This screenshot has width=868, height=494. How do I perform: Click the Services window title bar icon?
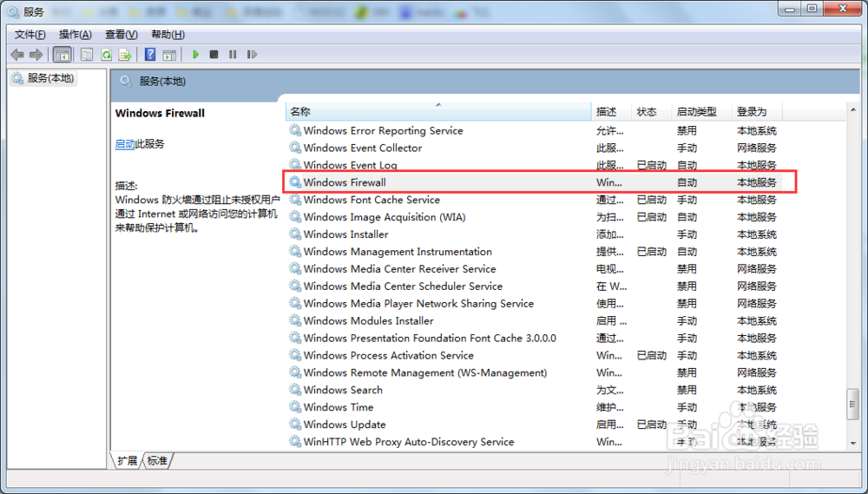coord(13,11)
